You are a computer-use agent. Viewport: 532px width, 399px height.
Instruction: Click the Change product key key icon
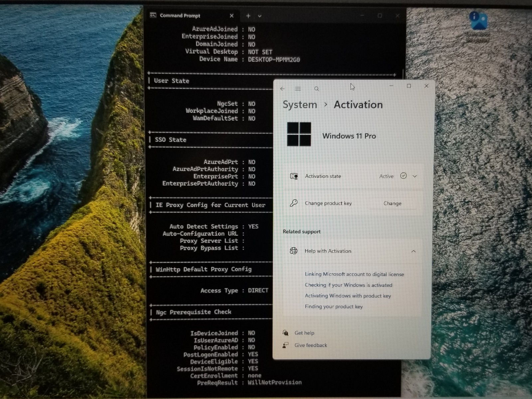point(294,203)
